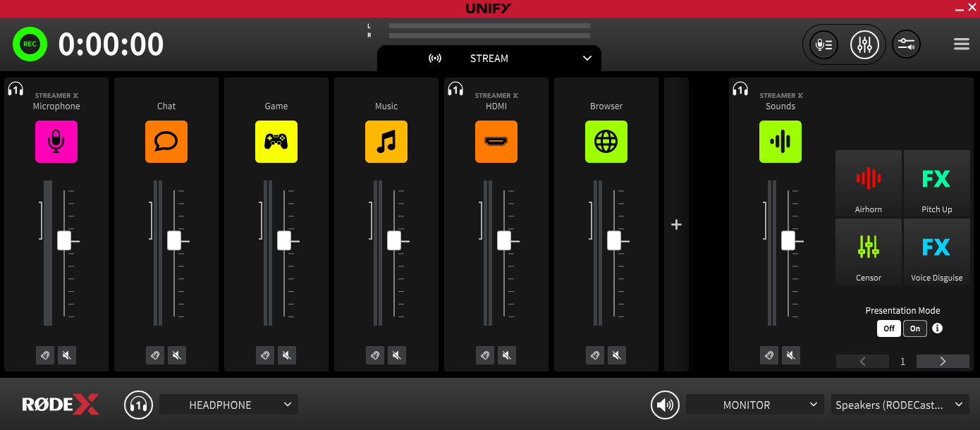
Task: Click the sound pad page number 1
Action: pos(902,362)
